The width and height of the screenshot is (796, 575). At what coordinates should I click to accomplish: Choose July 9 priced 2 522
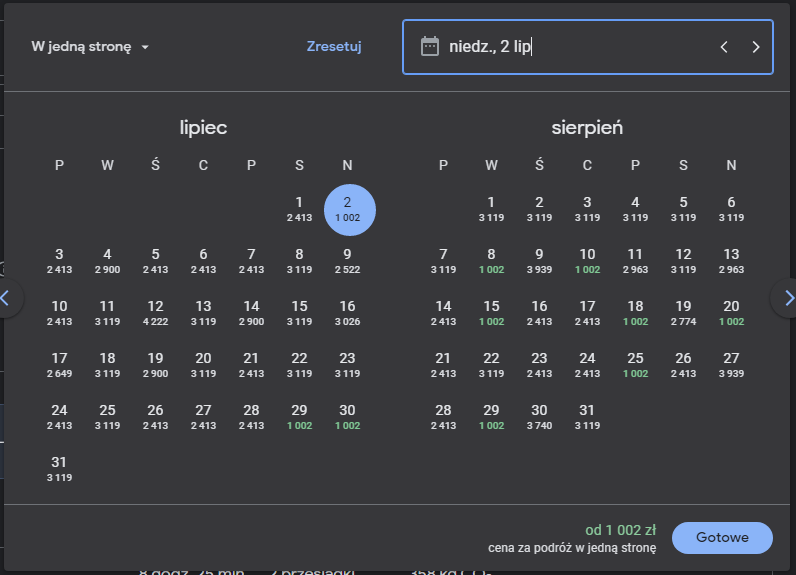click(x=347, y=261)
